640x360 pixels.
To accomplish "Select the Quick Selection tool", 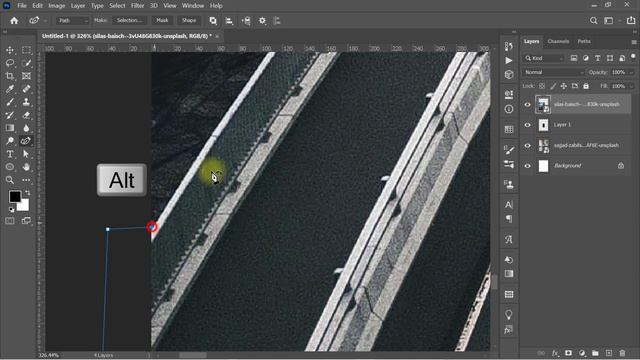I will point(26,63).
